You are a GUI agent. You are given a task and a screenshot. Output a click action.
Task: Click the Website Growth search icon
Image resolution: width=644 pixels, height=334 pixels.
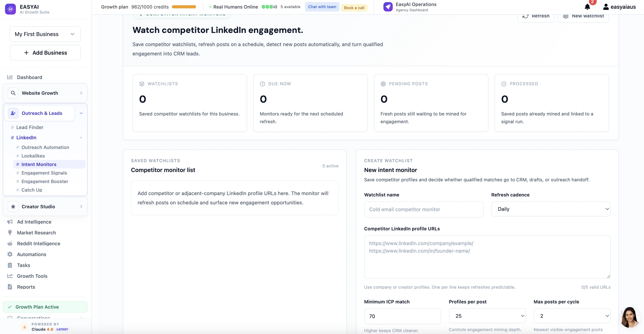tap(13, 93)
